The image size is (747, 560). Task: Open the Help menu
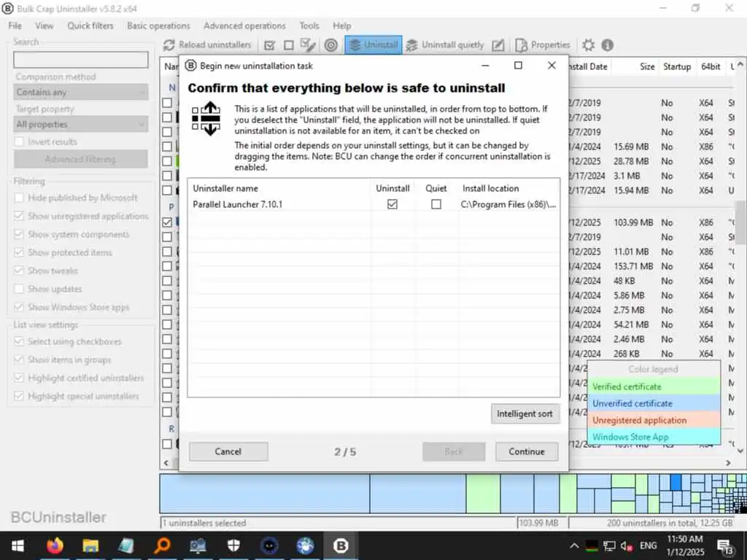(342, 26)
